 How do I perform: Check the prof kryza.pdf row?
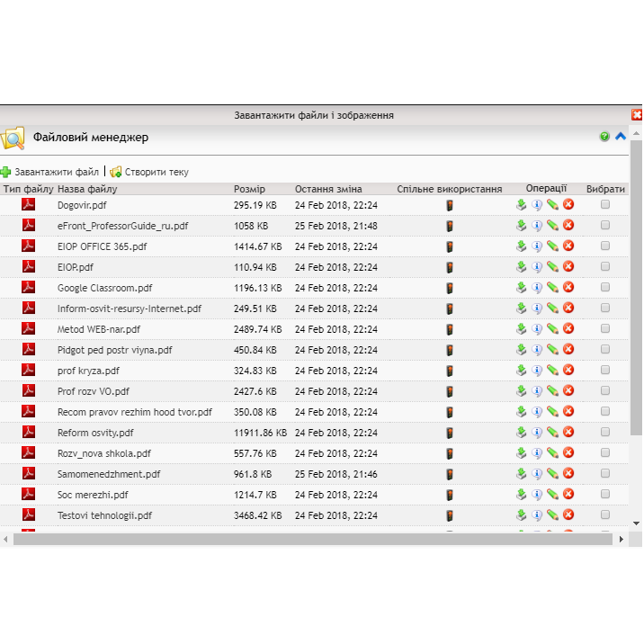point(605,370)
